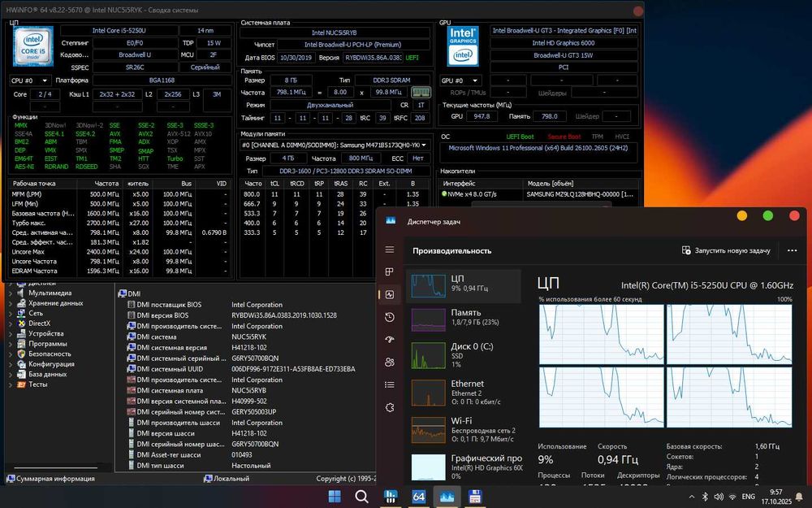The image size is (812, 508).
Task: Open the Startup apps icon in Task Manager
Action: click(390, 340)
